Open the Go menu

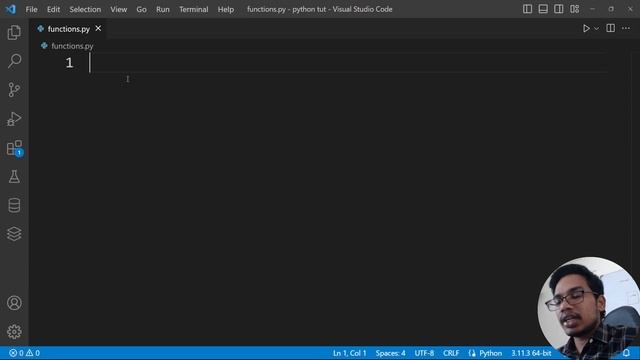(141, 9)
